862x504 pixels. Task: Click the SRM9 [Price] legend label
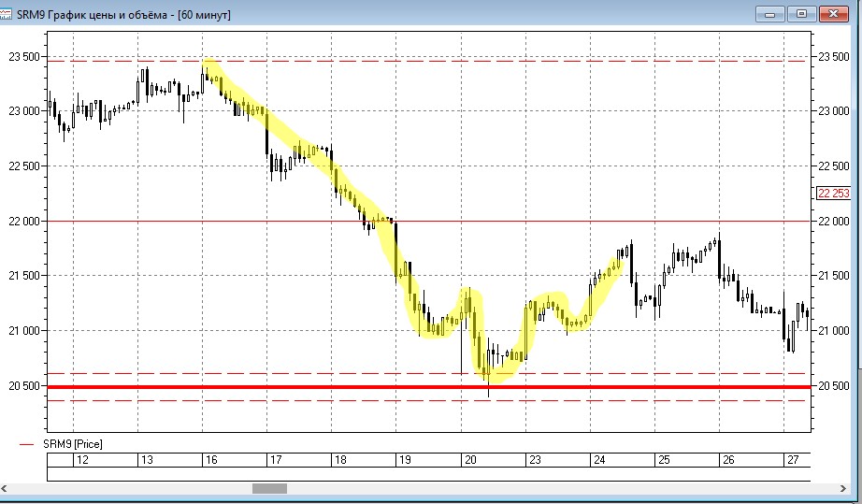click(x=73, y=444)
